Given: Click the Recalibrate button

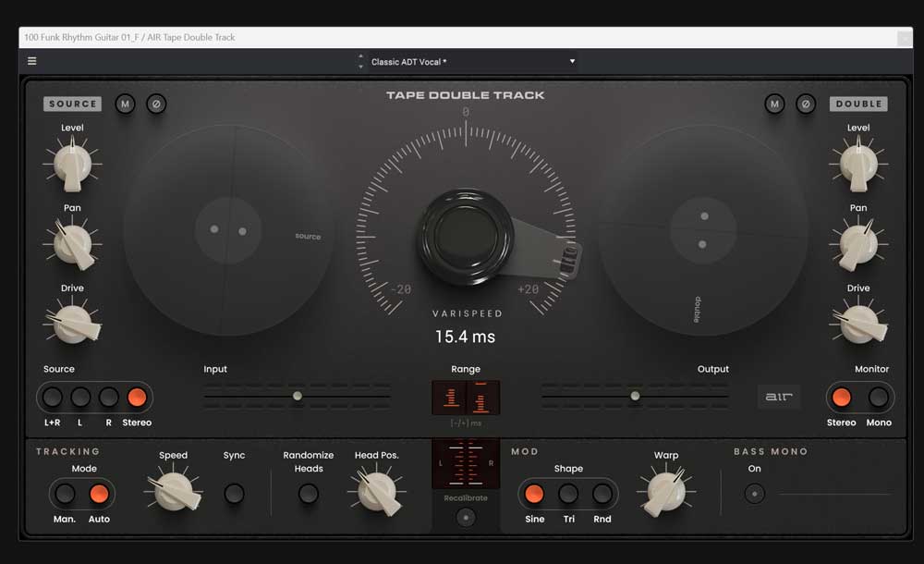Looking at the screenshot, I should click(466, 518).
